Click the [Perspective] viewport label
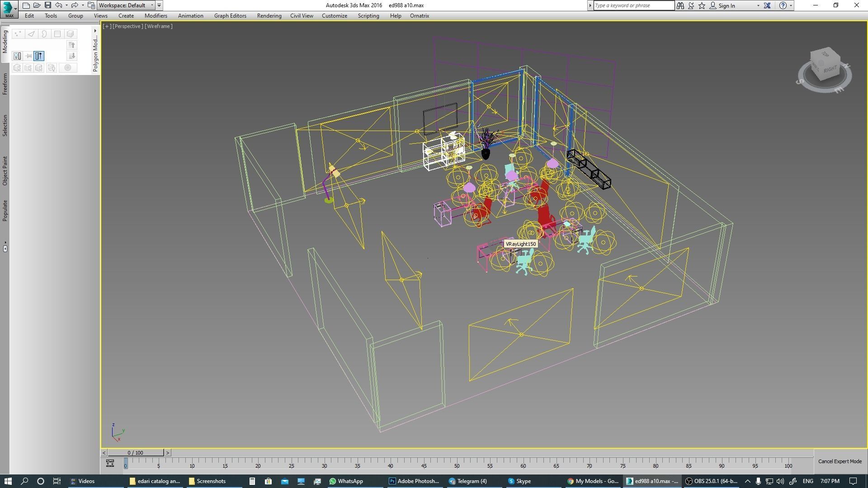This screenshot has height=488, width=868. tap(127, 26)
